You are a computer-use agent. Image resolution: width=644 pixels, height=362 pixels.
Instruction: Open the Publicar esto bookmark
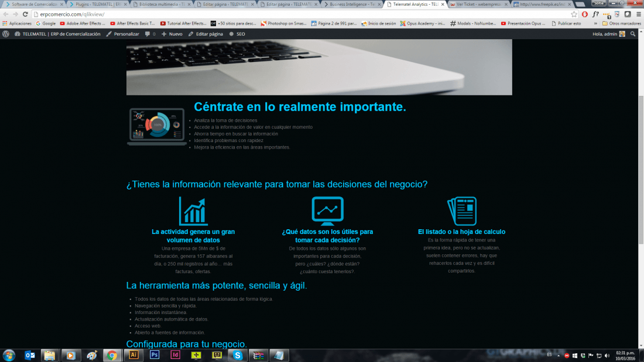pos(566,23)
